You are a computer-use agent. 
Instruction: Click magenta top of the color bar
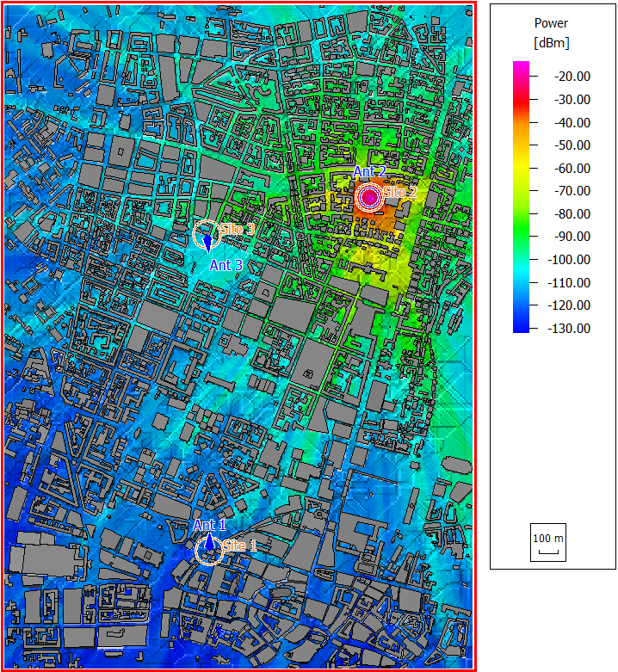522,67
